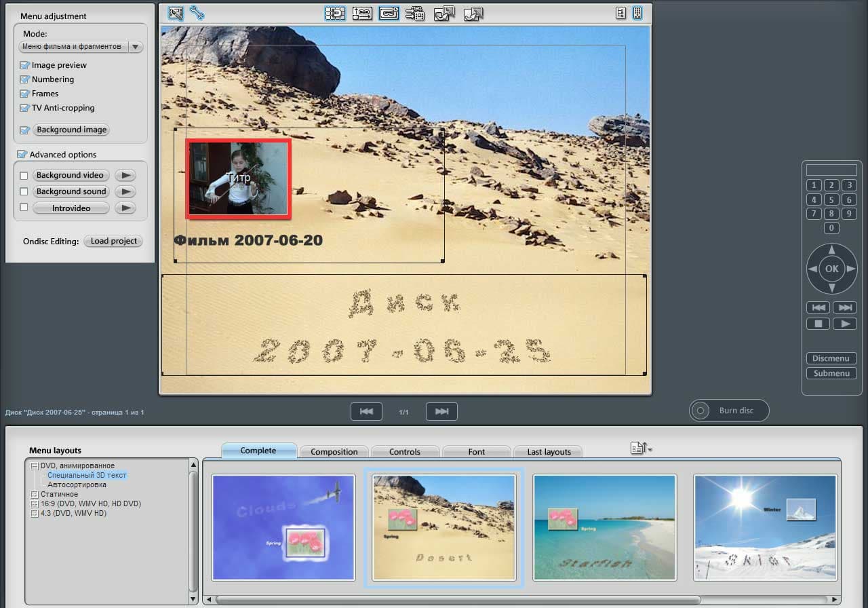Click the sort layouts icon beside Last layouts
Image resolution: width=868 pixels, height=608 pixels.
click(x=640, y=448)
